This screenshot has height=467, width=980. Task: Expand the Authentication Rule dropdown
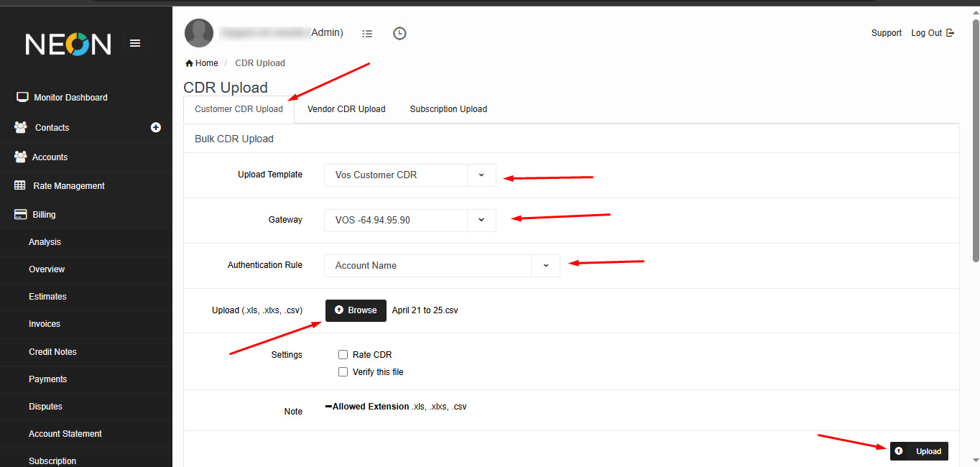click(545, 265)
